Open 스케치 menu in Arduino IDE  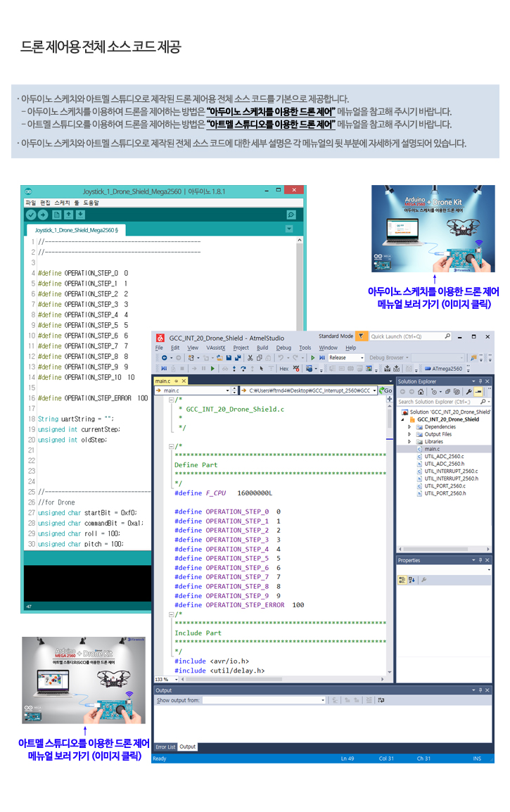(62, 203)
